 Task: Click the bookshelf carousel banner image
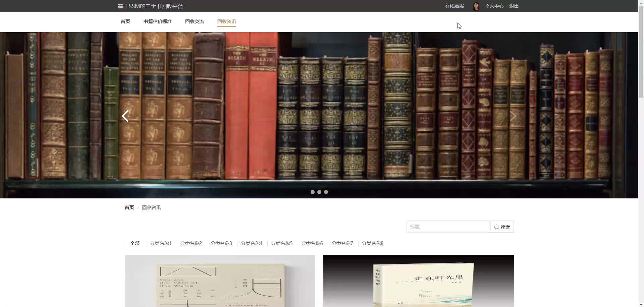[319, 115]
